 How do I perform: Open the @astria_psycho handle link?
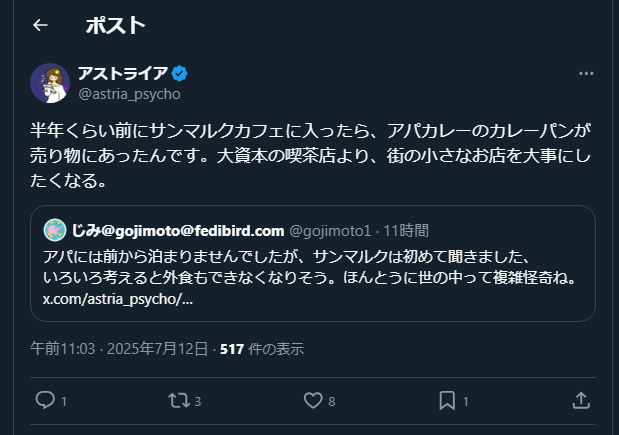point(129,93)
